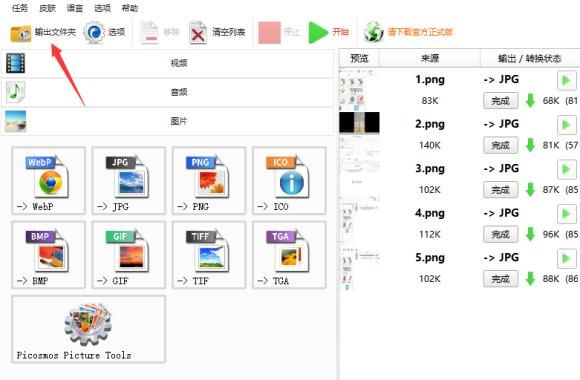Choose convert to ICO format
The width and height of the screenshot is (580, 380).
289,181
